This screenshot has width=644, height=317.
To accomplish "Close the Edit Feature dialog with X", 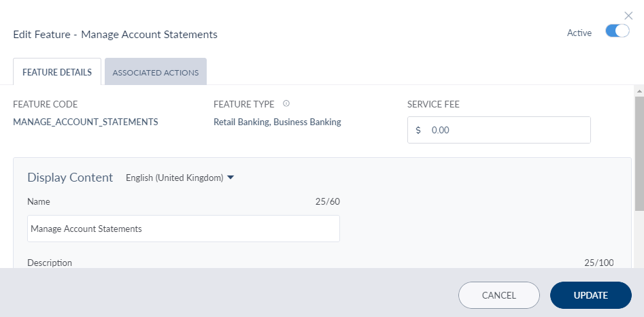I will [628, 16].
